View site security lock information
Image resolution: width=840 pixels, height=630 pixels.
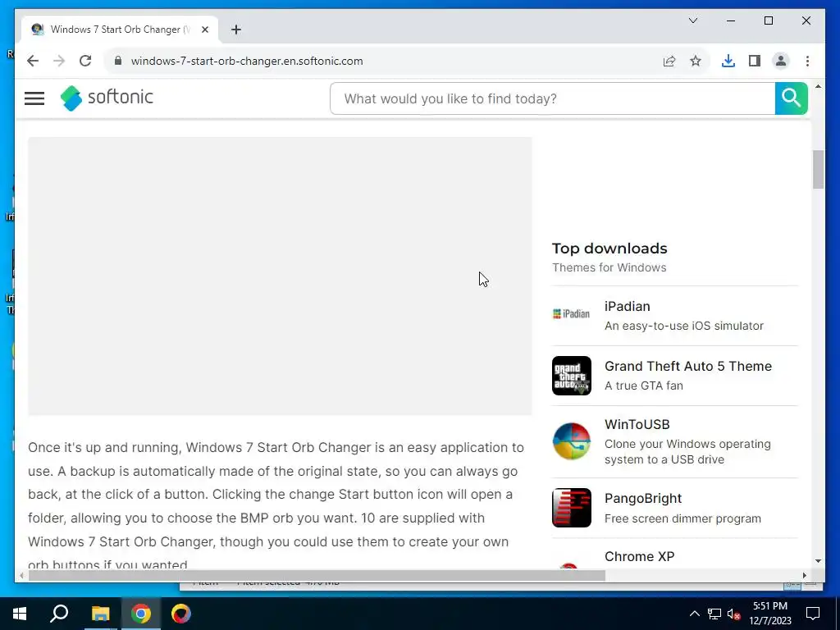pyautogui.click(x=118, y=61)
